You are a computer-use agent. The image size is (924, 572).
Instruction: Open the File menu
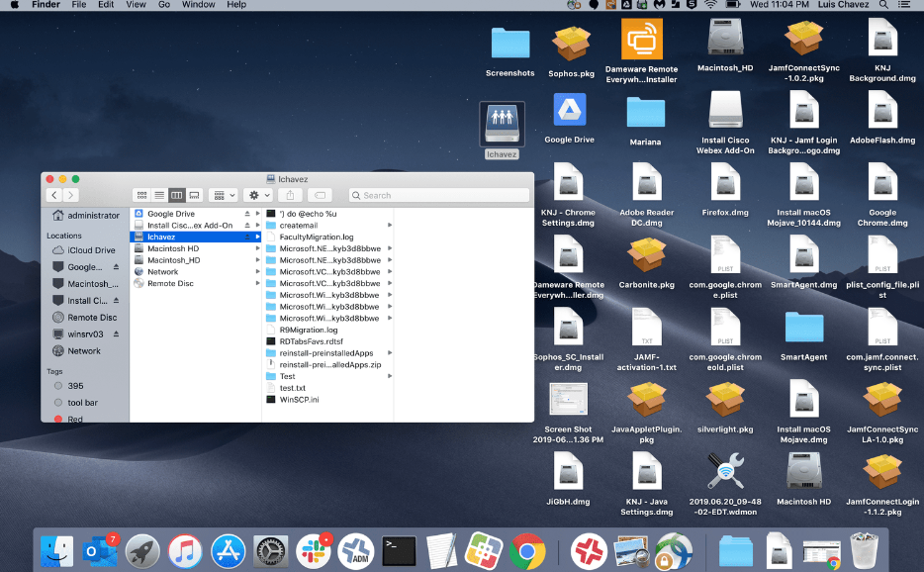point(79,5)
